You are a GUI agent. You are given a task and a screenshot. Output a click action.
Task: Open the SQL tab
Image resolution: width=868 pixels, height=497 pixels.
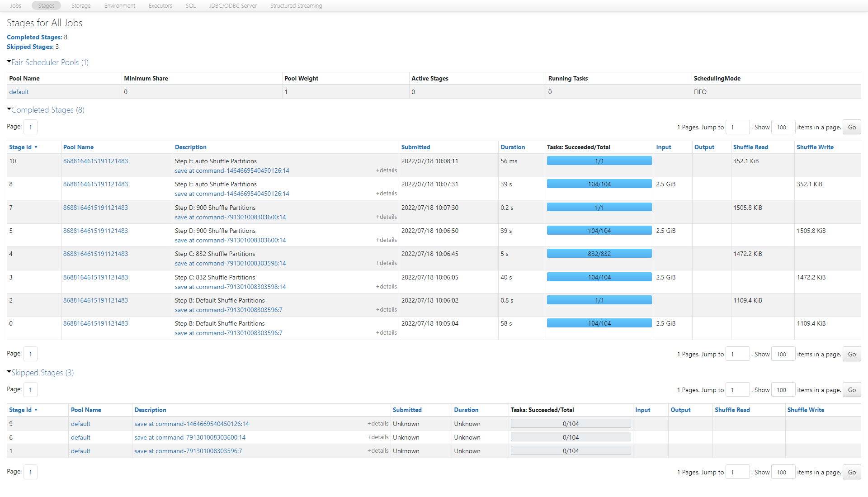click(x=191, y=6)
